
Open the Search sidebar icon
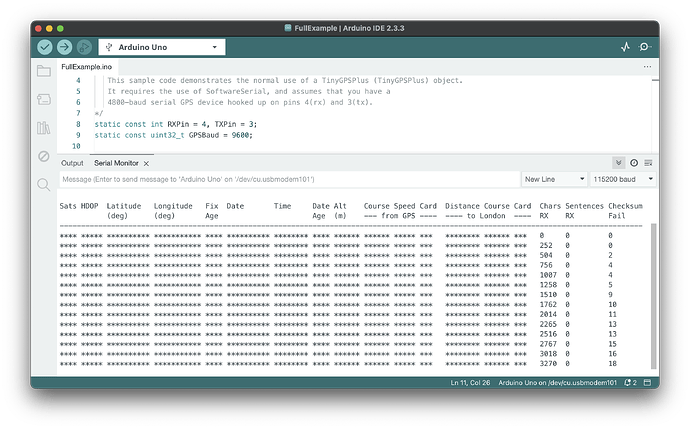tap(44, 185)
